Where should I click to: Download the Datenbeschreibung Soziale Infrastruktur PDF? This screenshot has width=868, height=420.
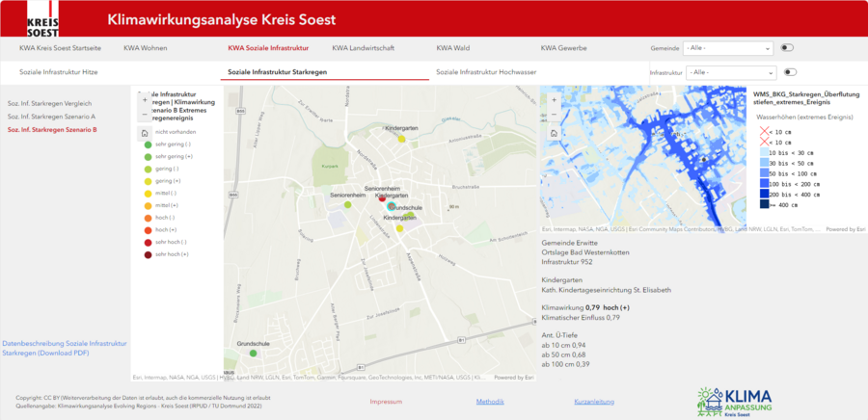[64, 348]
